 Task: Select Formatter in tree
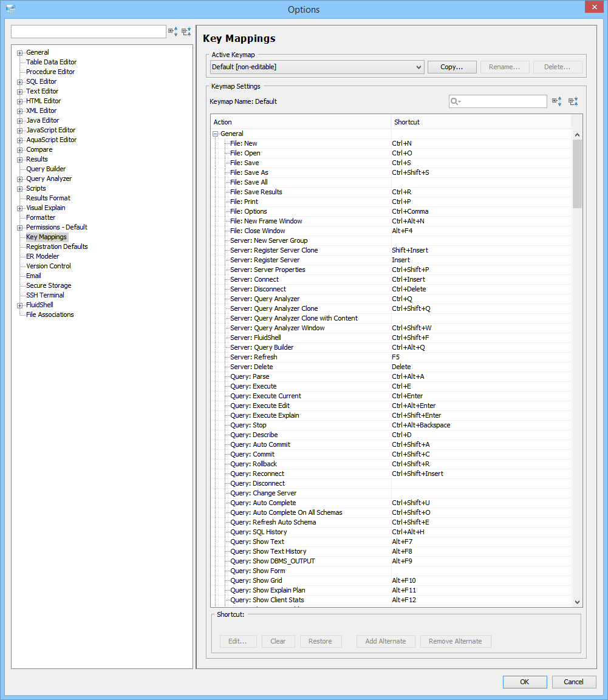[x=41, y=218]
